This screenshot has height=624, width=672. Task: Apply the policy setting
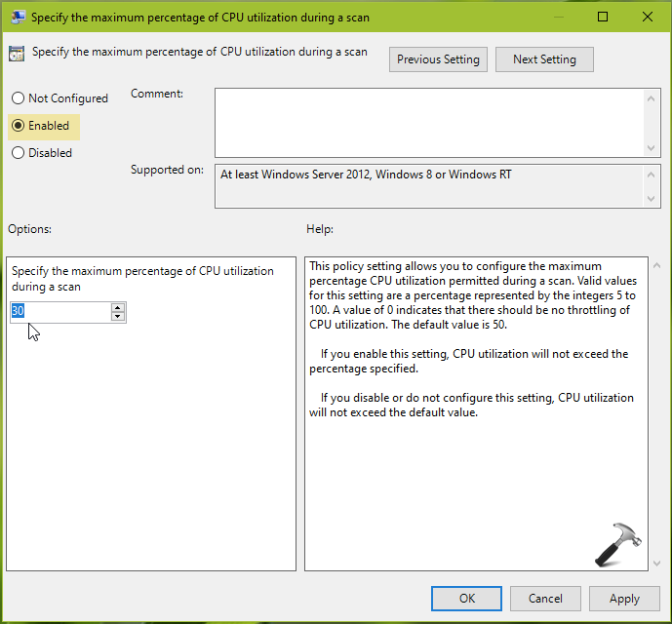[624, 599]
